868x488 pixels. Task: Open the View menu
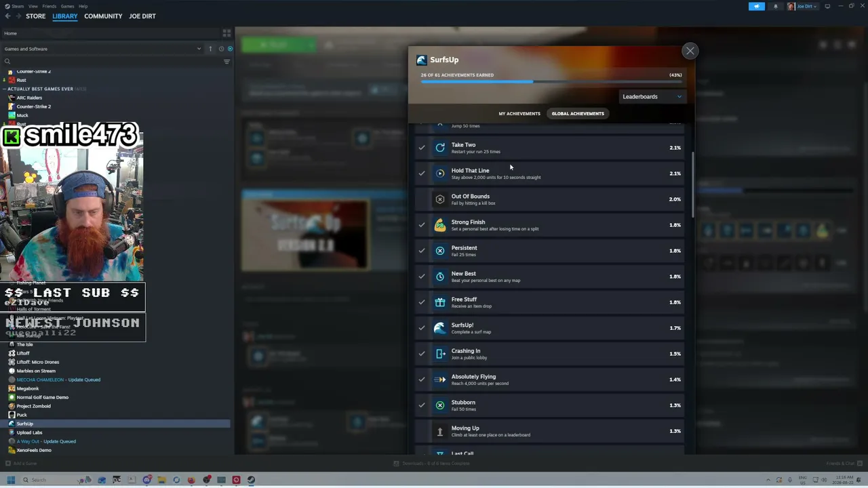(x=33, y=6)
